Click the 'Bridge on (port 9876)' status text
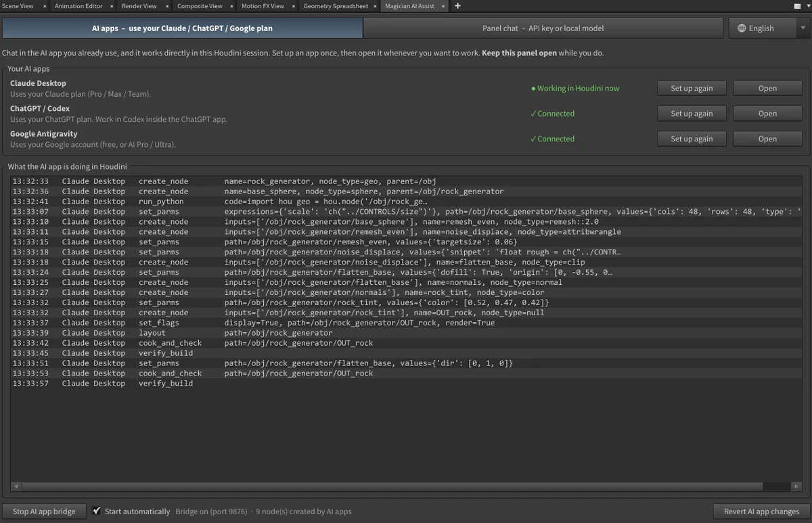The width and height of the screenshot is (812, 523). coord(211,511)
